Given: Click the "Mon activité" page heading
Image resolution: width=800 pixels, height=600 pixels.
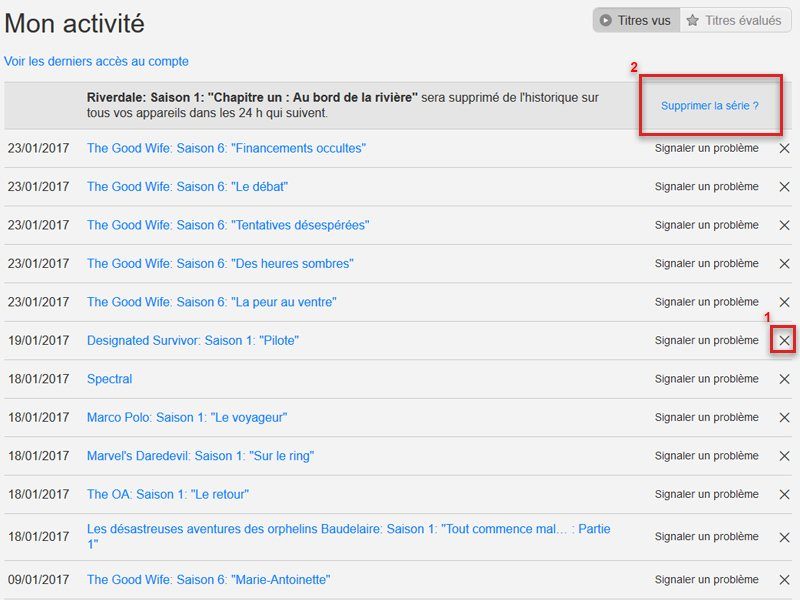Looking at the screenshot, I should click(74, 23).
